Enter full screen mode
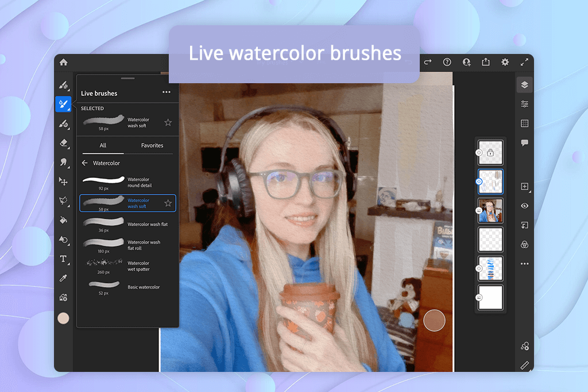Image resolution: width=588 pixels, height=392 pixels. tap(525, 62)
